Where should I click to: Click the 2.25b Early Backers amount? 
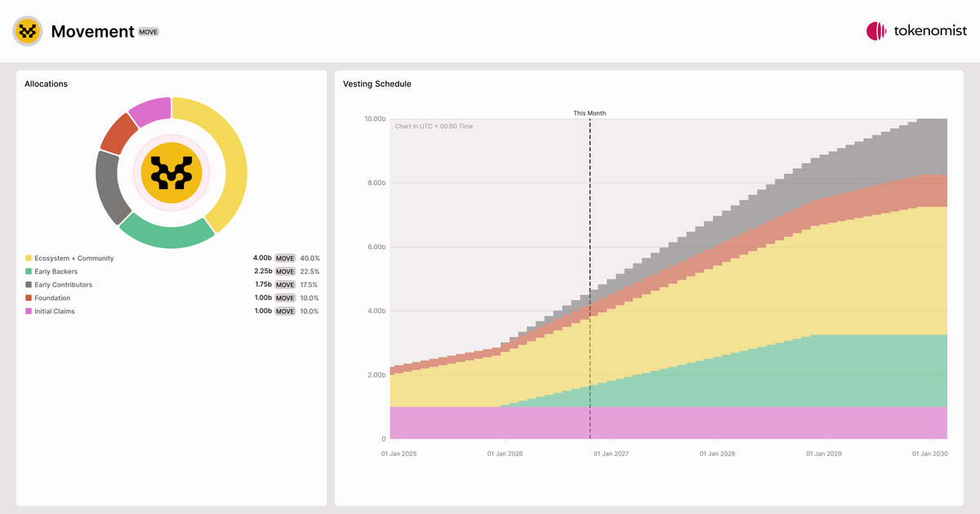coord(263,272)
